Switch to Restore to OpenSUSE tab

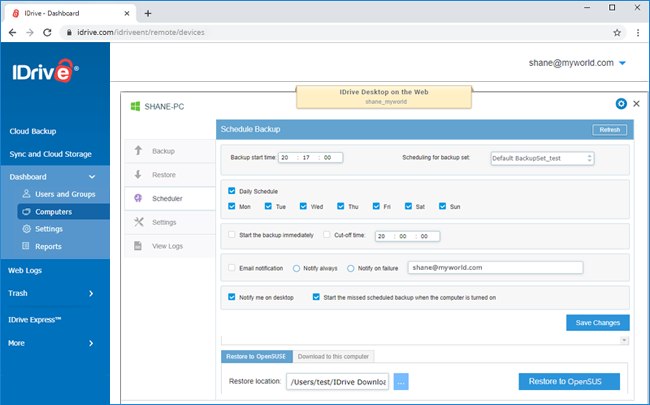257,356
